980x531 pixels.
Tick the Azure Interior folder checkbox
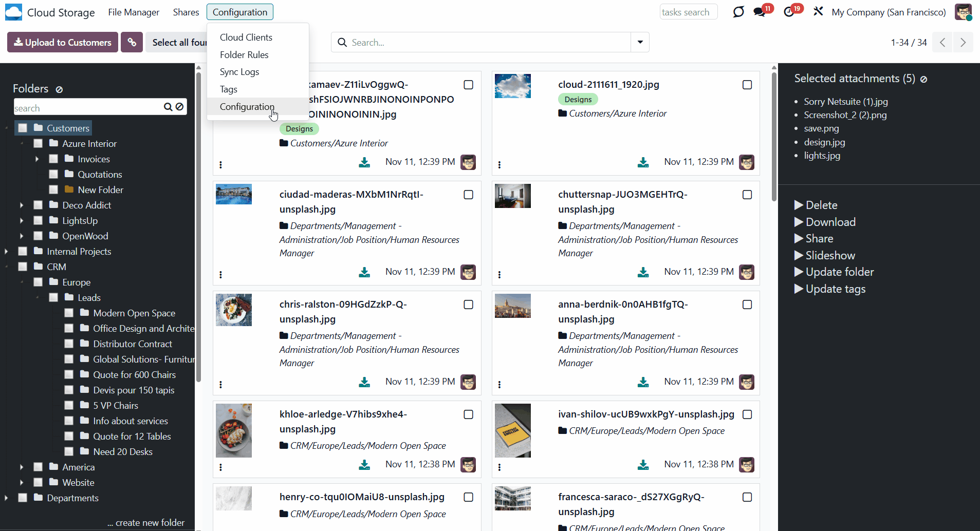point(38,144)
